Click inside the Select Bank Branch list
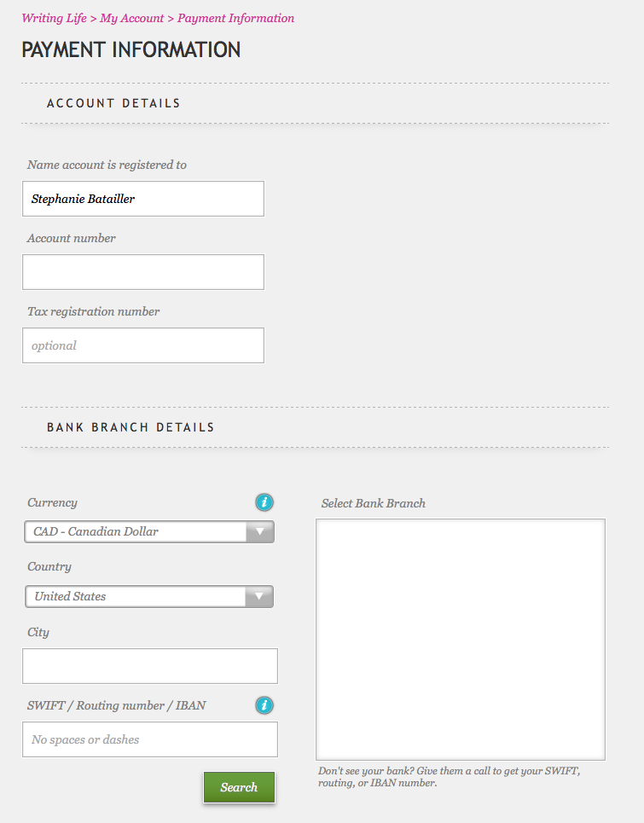The image size is (644, 823). pos(461,640)
